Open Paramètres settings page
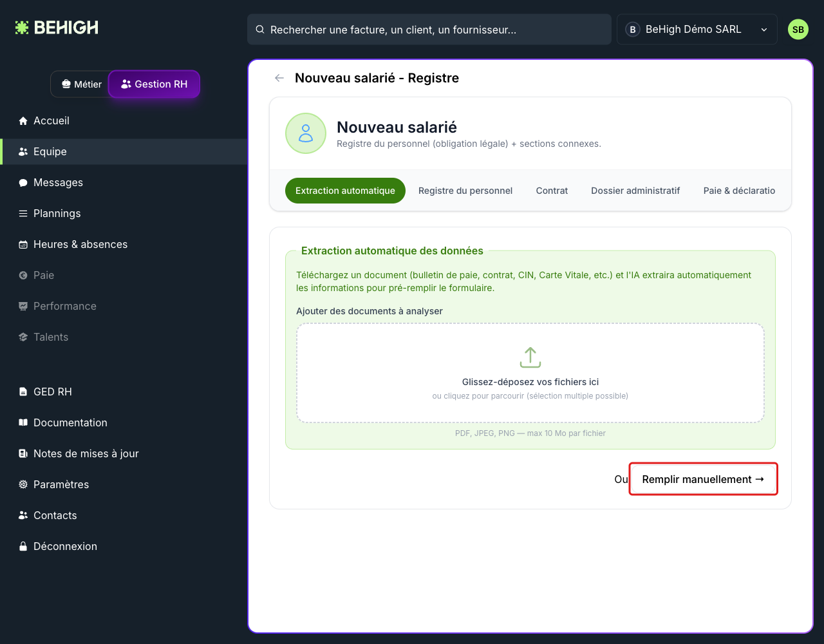The width and height of the screenshot is (824, 644). [124, 485]
